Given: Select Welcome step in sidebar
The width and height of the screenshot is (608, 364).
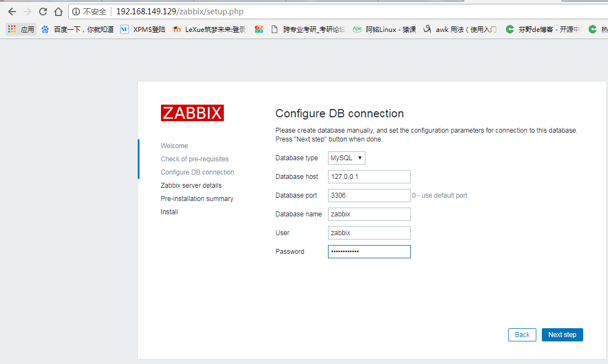Looking at the screenshot, I should pyautogui.click(x=175, y=146).
